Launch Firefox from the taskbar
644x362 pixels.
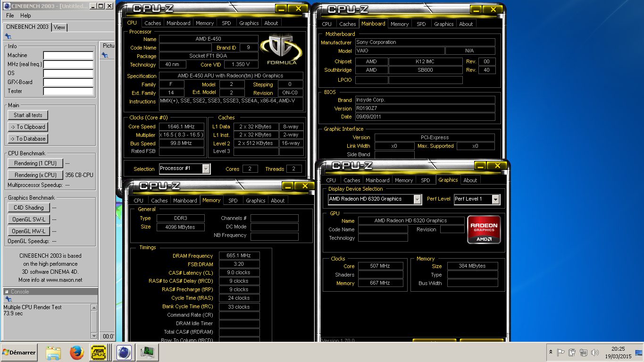point(76,353)
